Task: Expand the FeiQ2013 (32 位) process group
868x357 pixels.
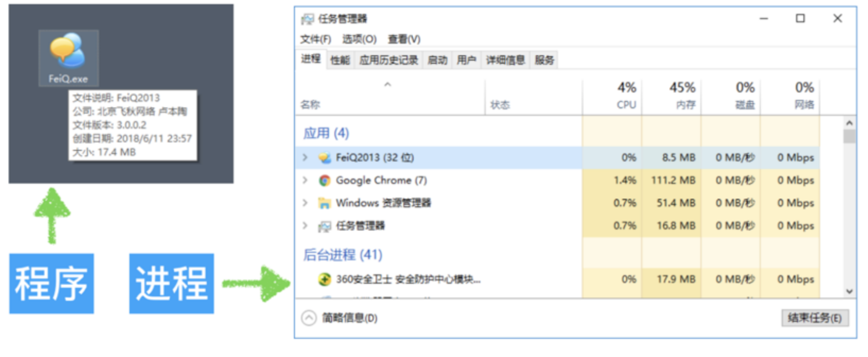Action: pyautogui.click(x=305, y=157)
